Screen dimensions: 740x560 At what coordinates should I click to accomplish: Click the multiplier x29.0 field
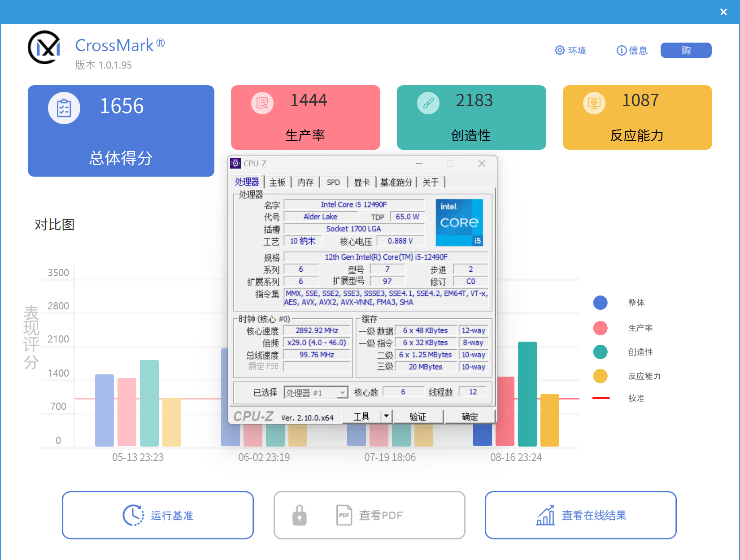tap(317, 343)
